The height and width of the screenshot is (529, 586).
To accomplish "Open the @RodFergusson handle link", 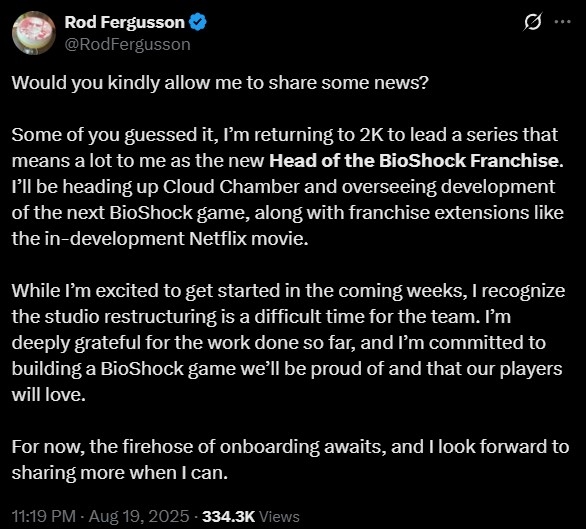I will [127, 44].
